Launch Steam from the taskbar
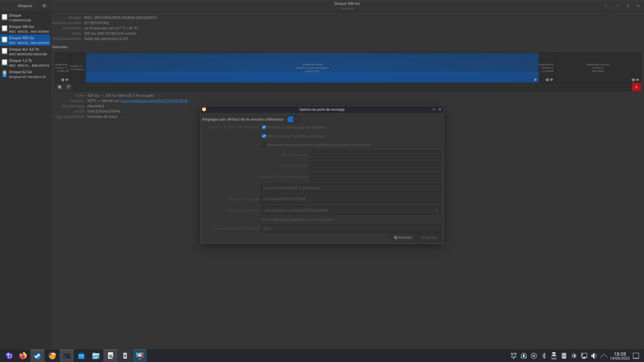Image resolution: width=644 pixels, height=362 pixels. (x=38, y=355)
